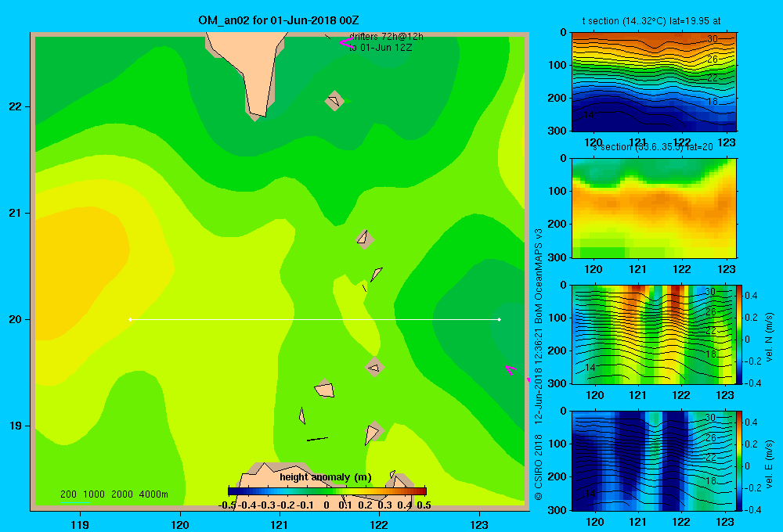Click the main map's longitude label '122'
The height and width of the screenshot is (532, 783).
(379, 524)
